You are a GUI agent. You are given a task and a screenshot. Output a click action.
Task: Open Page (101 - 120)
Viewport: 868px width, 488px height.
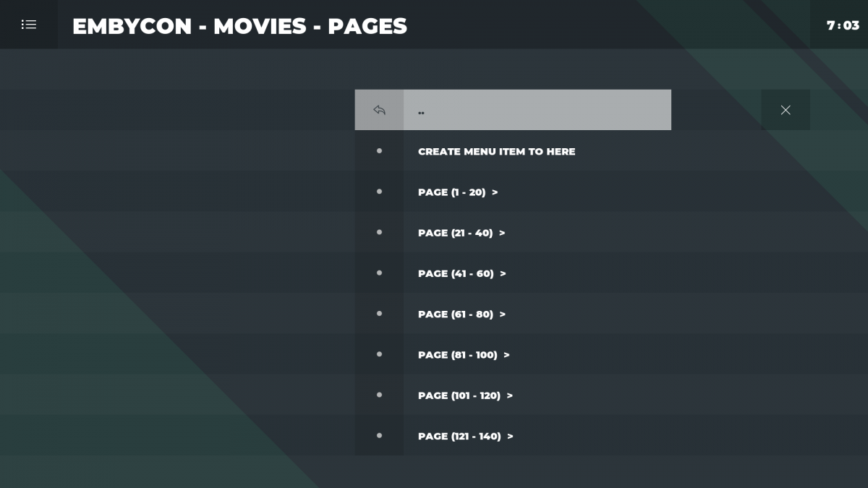pyautogui.click(x=513, y=395)
